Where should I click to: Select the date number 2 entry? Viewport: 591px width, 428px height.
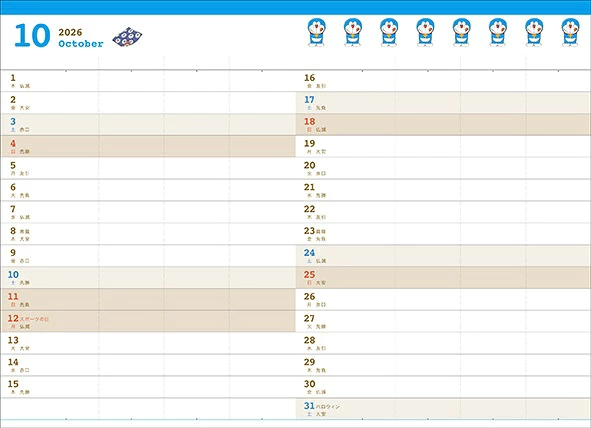coord(13,100)
